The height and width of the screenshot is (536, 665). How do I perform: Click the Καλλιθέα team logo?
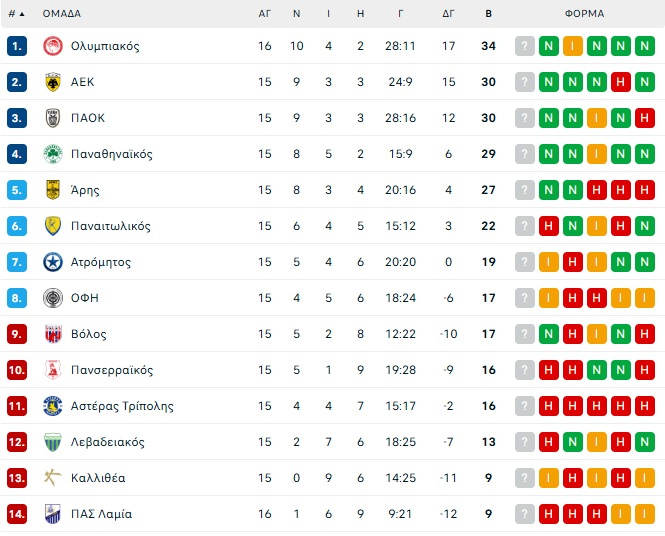click(53, 478)
